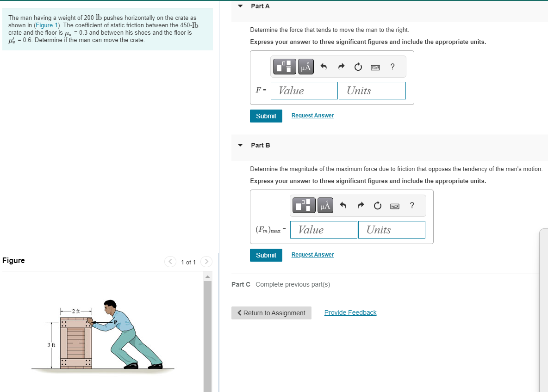Collapse the Part A section
Image resolution: width=548 pixels, height=392 pixels.
pos(240,6)
